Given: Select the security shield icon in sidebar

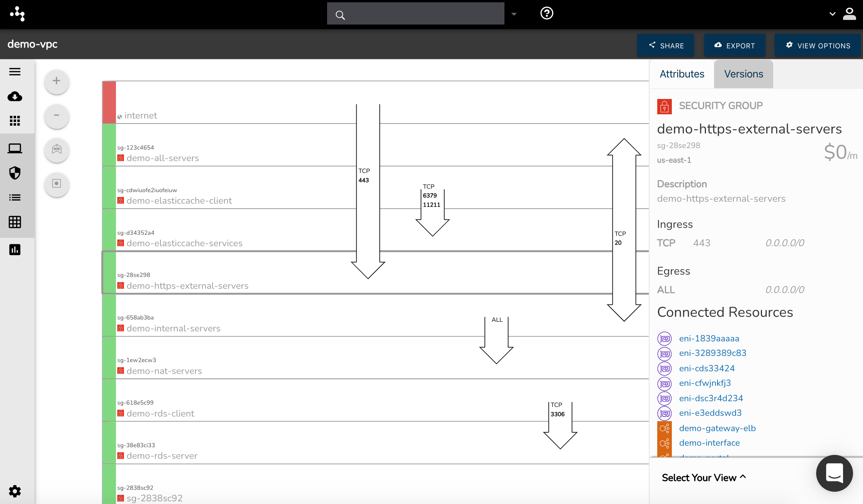Looking at the screenshot, I should tap(15, 173).
